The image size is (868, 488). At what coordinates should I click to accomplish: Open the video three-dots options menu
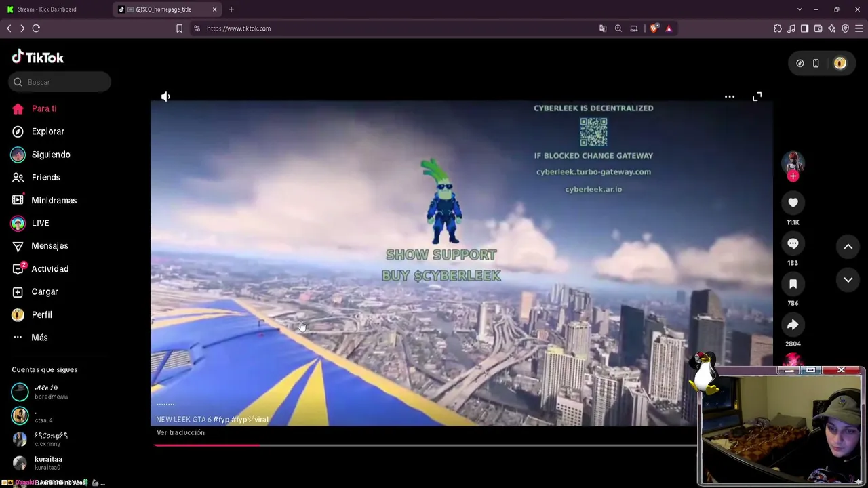click(x=730, y=97)
